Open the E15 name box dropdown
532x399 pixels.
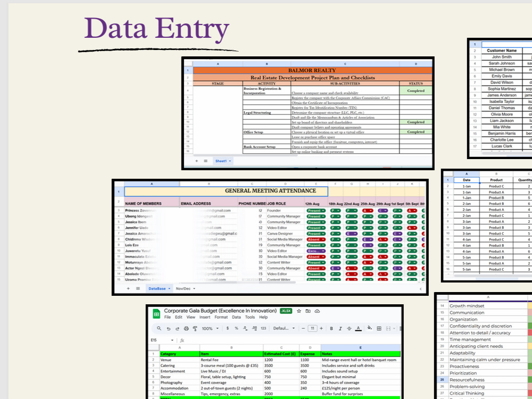[x=172, y=340]
